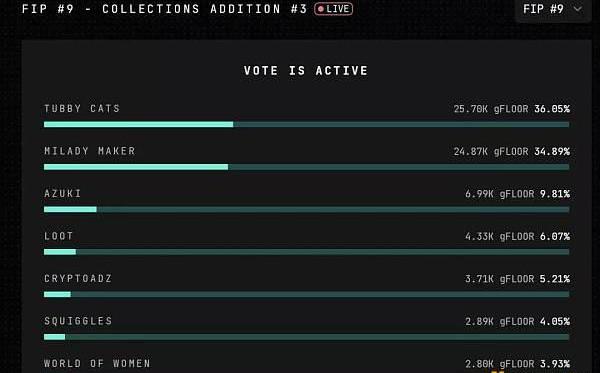Click the LIVE status badge
This screenshot has height=373, width=600.
click(333, 9)
